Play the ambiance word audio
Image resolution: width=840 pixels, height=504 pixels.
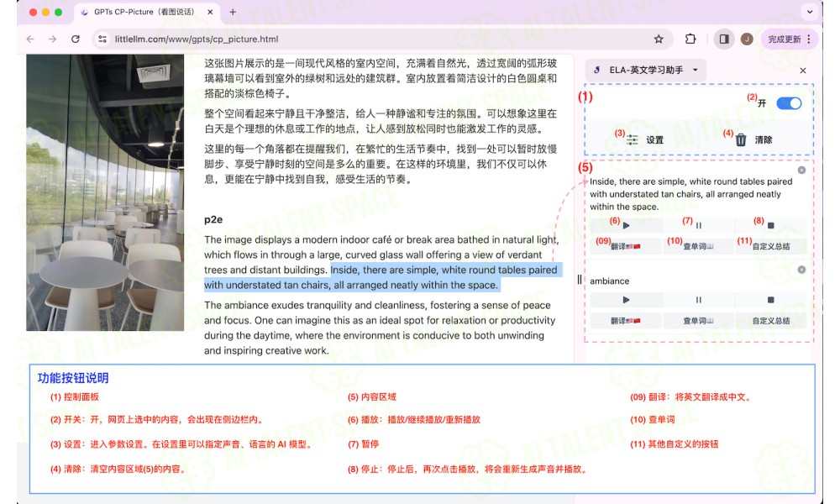[x=627, y=300]
